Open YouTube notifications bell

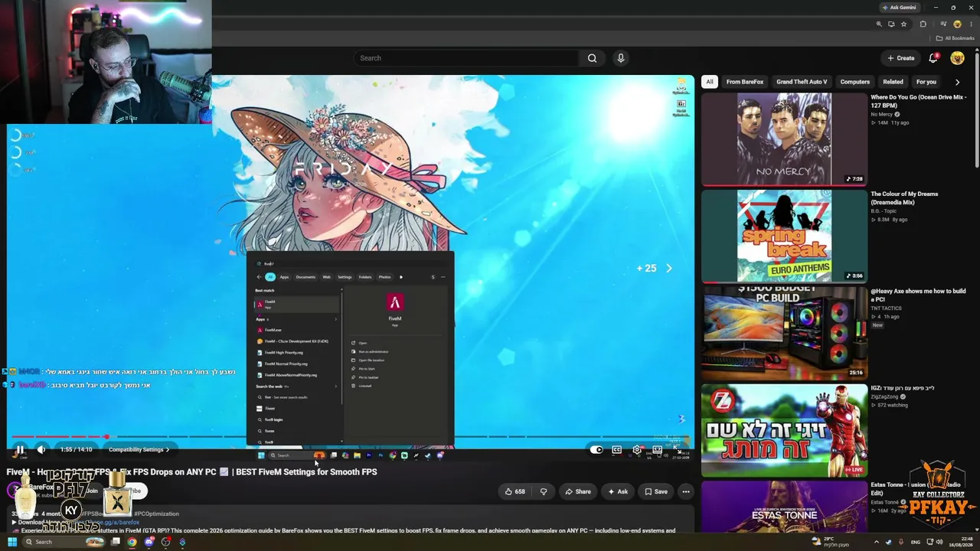click(933, 58)
